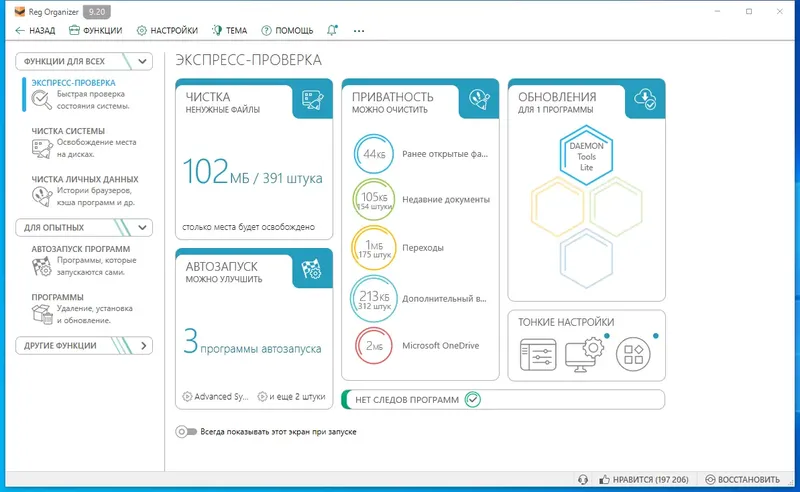Click the ЧИСТКА ЛИЧНЫХ ДАННЫХ sidebar icon
Screen dimensions: 800x492
point(42,196)
